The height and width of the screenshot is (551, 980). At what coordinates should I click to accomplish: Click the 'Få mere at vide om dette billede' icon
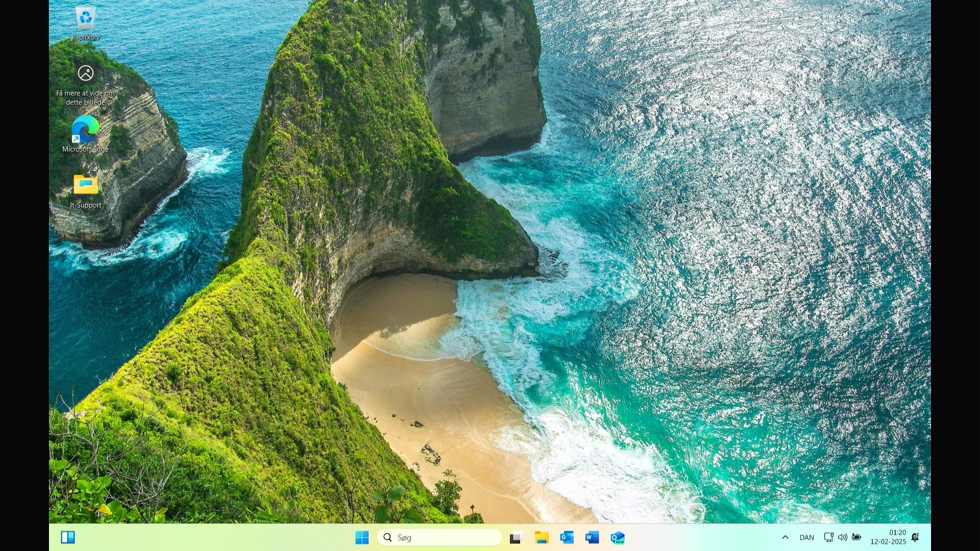pos(85,84)
